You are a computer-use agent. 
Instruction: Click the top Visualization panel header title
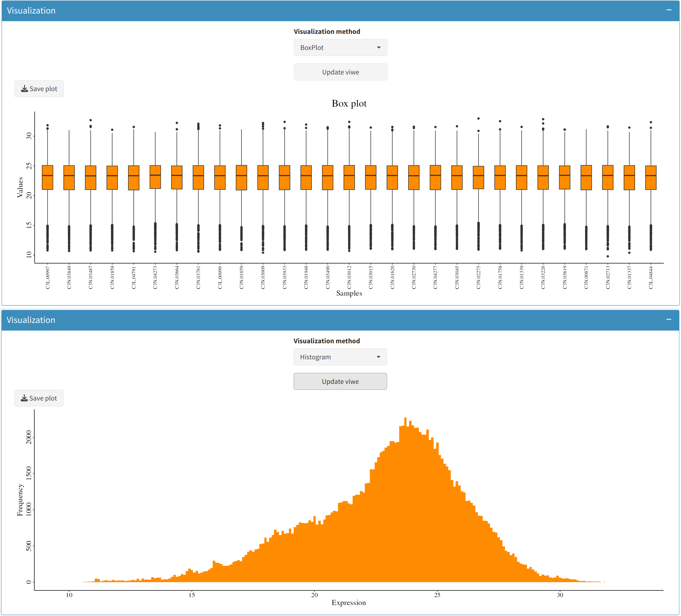click(x=31, y=10)
